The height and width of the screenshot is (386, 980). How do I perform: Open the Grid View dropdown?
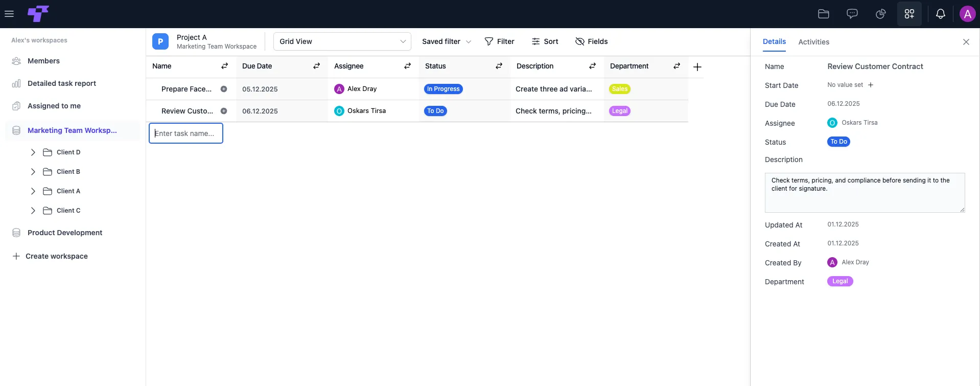pyautogui.click(x=342, y=41)
